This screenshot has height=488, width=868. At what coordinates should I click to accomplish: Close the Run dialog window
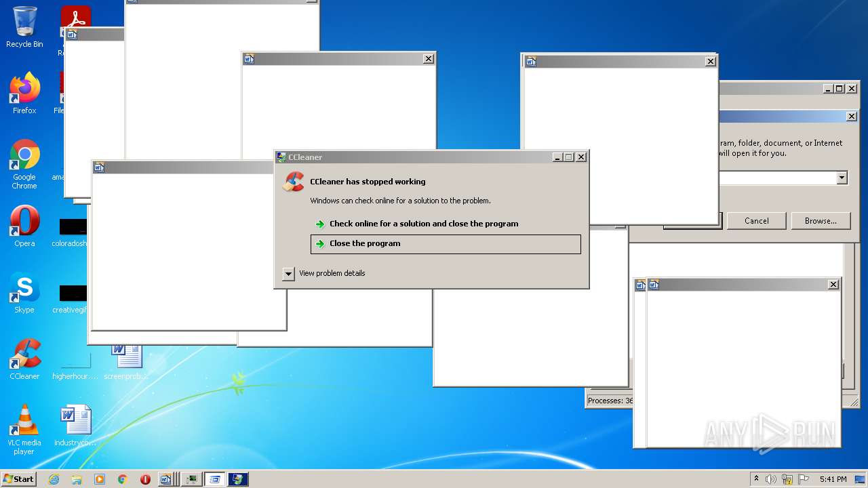pos(852,117)
